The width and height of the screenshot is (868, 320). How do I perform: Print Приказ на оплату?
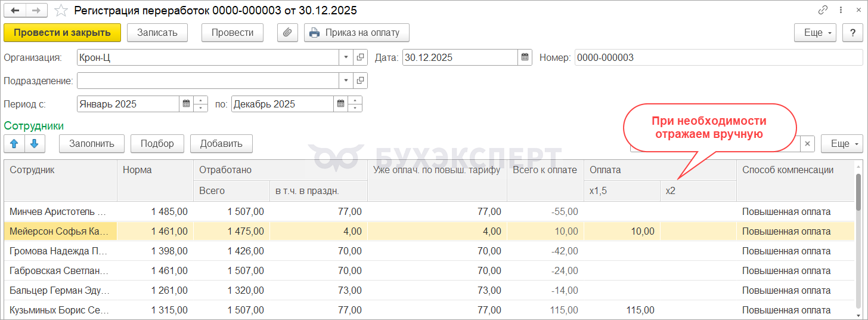(356, 33)
